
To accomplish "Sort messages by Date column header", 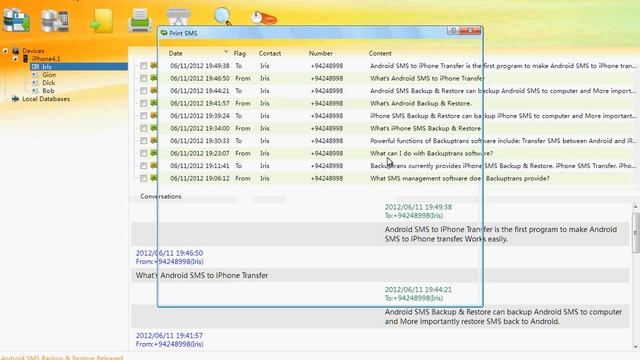I will tap(176, 53).
